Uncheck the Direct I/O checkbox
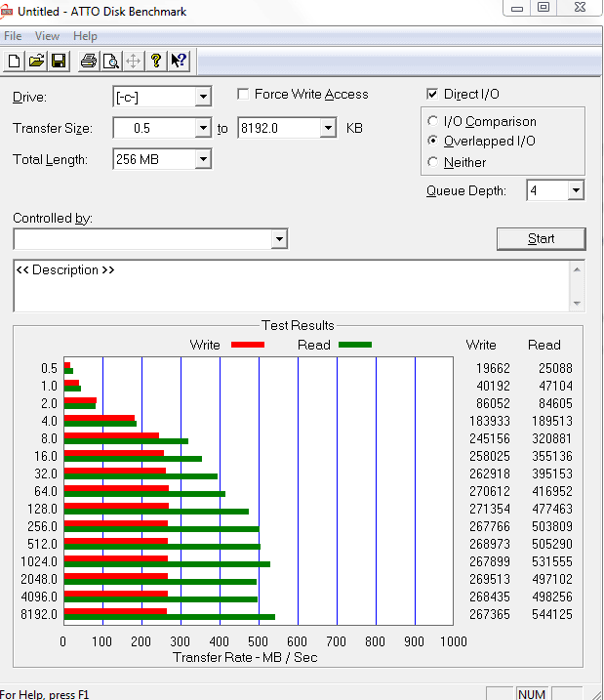 click(432, 94)
